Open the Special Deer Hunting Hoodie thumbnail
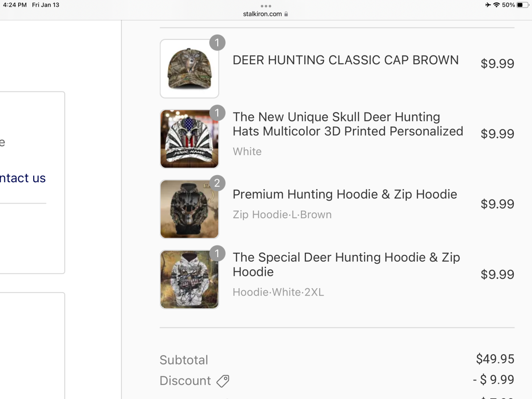 [x=189, y=279]
